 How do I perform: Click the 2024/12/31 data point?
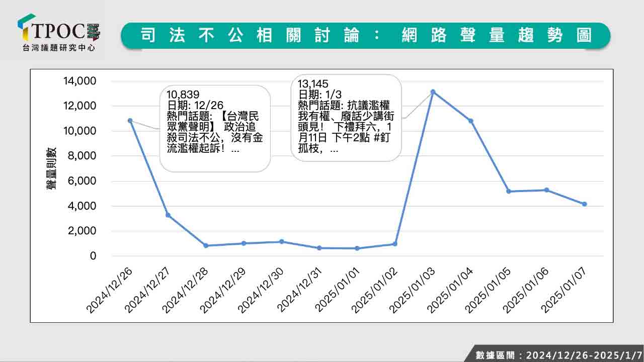pyautogui.click(x=319, y=248)
